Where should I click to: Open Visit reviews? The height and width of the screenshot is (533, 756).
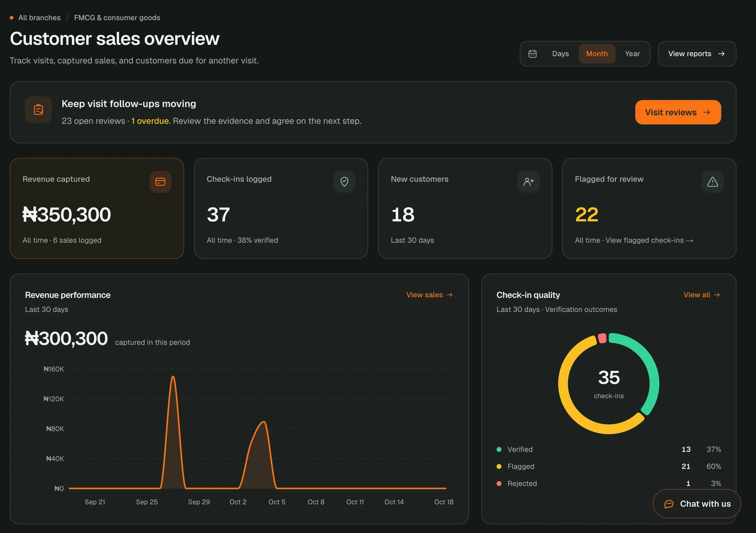pyautogui.click(x=678, y=112)
